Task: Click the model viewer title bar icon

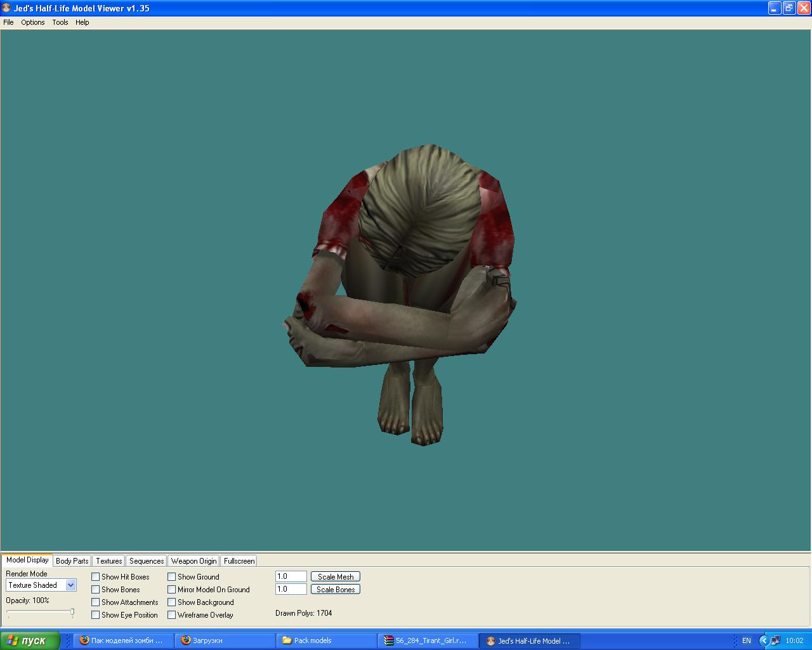Action: tap(7, 8)
